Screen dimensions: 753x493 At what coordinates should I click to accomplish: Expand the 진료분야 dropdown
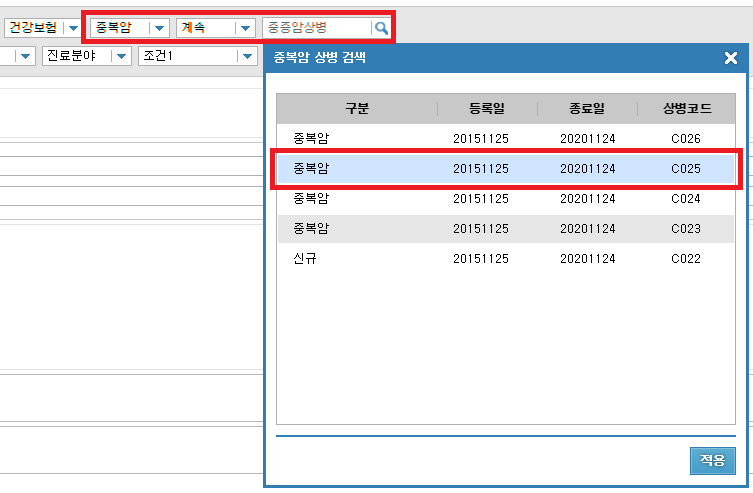click(121, 56)
